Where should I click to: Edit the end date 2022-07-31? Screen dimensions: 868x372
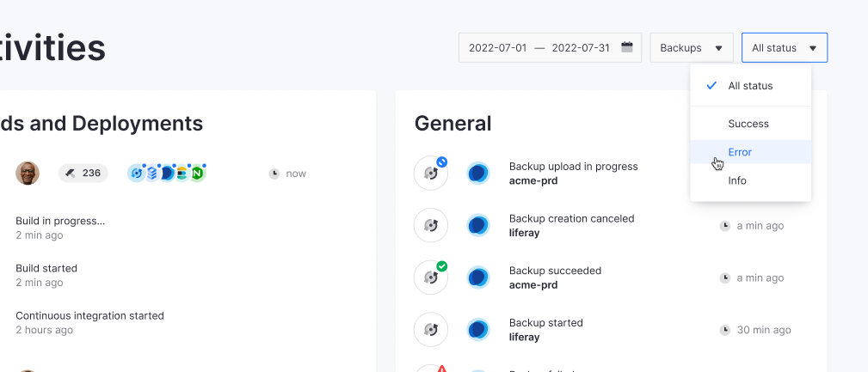(x=580, y=48)
